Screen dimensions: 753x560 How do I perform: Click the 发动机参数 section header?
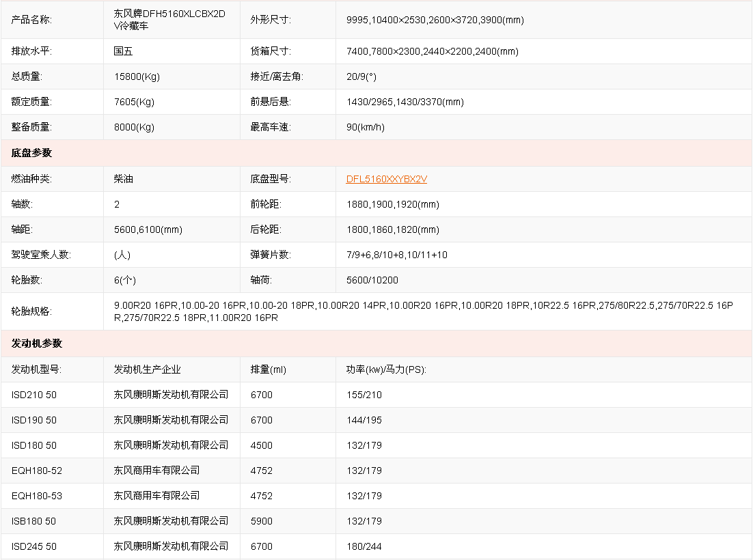click(x=36, y=344)
